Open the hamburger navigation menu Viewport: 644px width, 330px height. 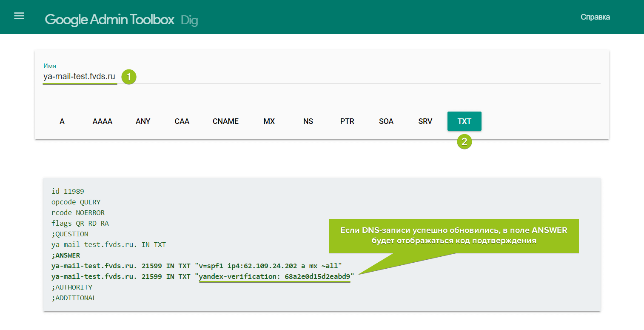pyautogui.click(x=19, y=16)
